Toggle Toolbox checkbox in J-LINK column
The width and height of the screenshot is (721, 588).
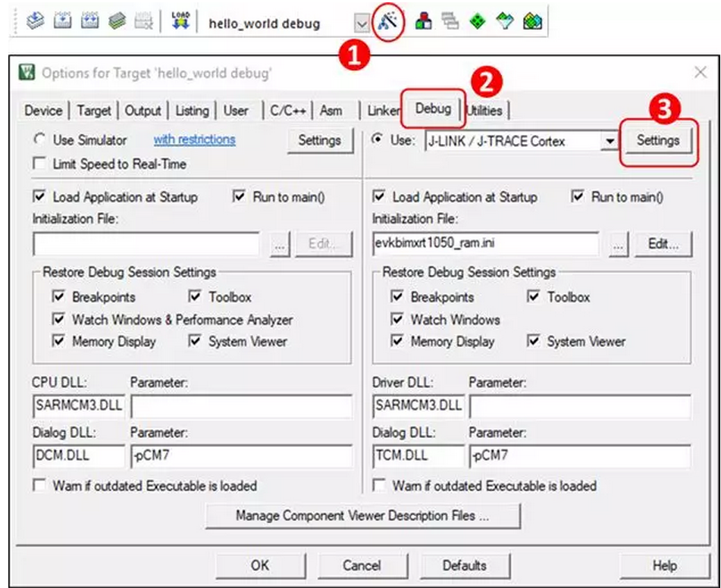(534, 296)
